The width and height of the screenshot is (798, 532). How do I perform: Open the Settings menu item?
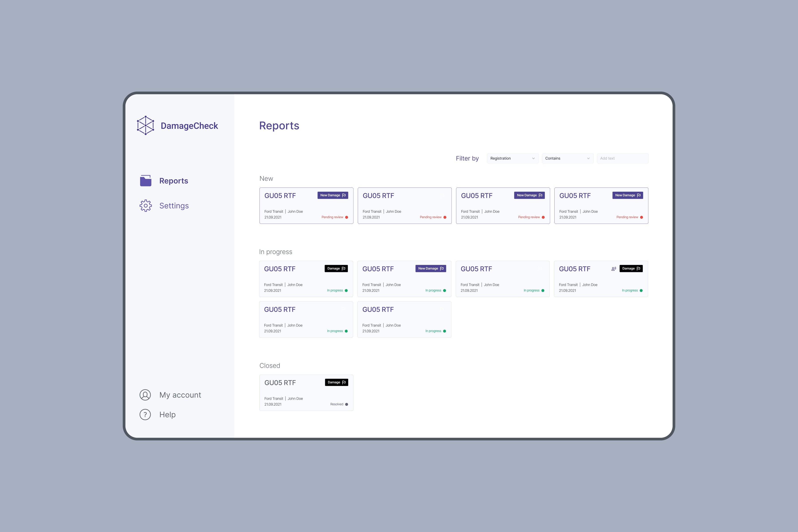pyautogui.click(x=174, y=206)
